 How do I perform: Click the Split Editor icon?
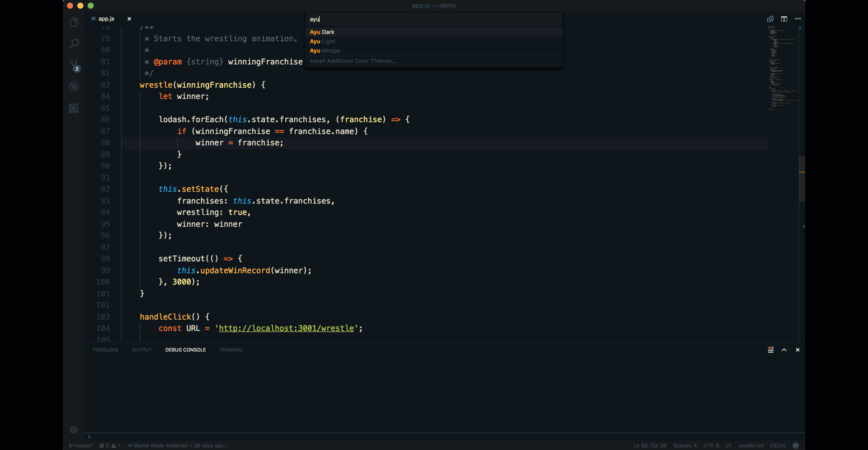pos(784,19)
